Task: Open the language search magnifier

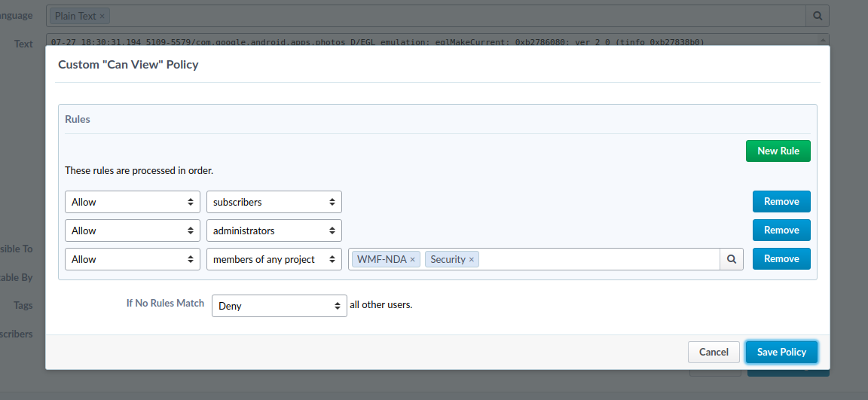Action: (x=817, y=16)
